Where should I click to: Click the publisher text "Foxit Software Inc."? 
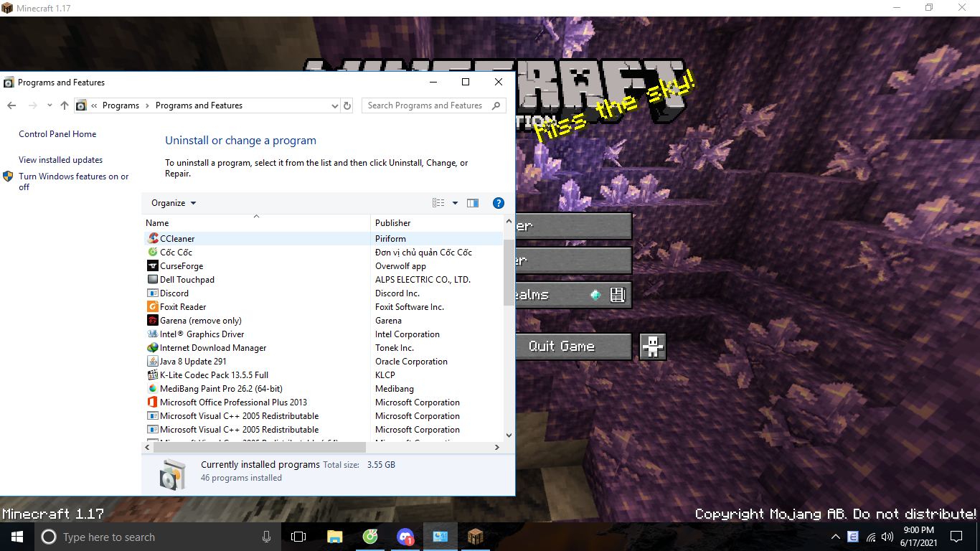(410, 307)
